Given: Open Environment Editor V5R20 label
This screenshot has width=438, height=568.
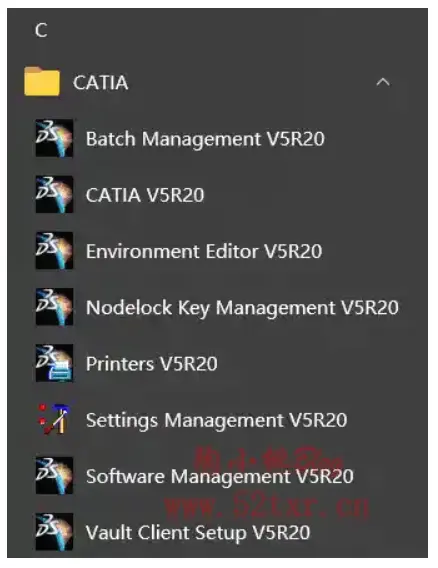Looking at the screenshot, I should [x=204, y=251].
